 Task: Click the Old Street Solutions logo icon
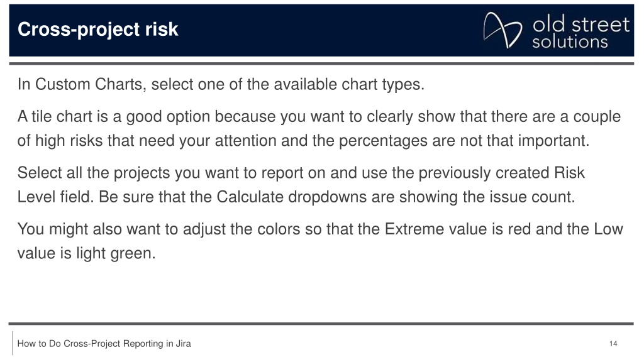tap(502, 30)
